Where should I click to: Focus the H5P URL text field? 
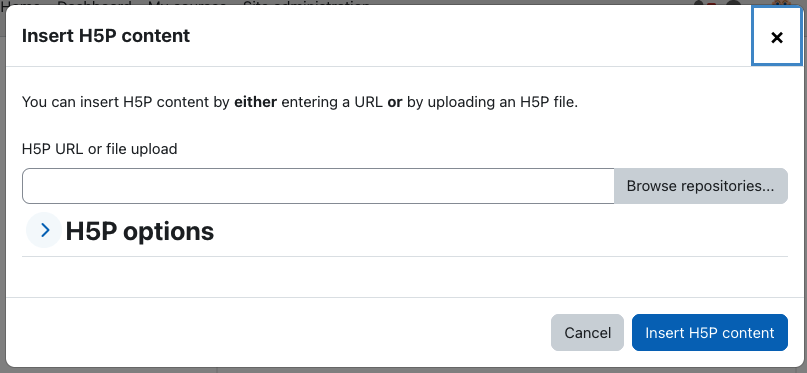coord(318,186)
